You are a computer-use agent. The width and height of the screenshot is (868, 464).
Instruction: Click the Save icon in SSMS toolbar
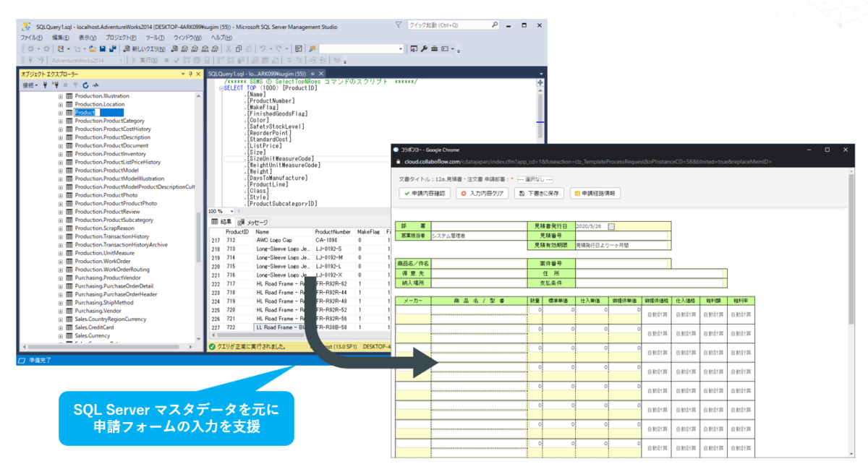point(103,49)
